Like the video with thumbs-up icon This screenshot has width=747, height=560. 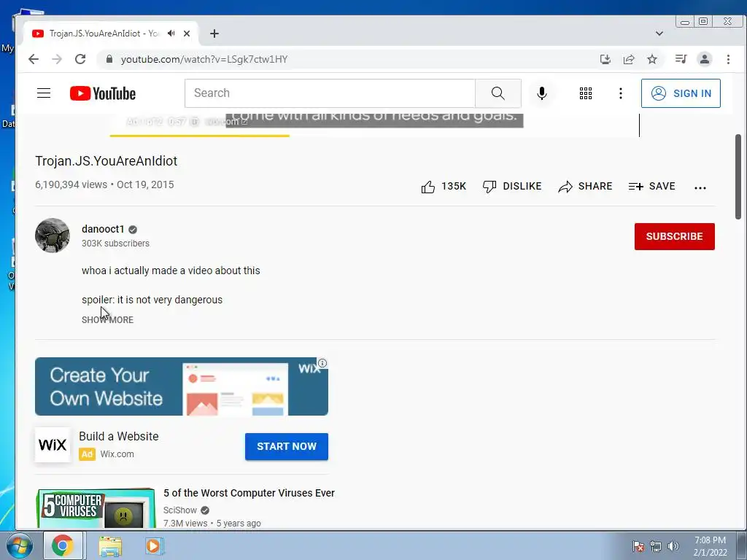427,187
